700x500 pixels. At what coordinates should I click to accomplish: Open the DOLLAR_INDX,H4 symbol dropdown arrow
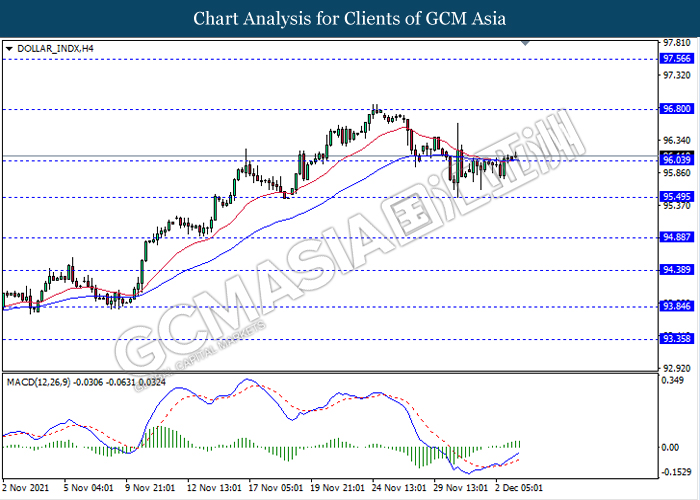point(9,49)
